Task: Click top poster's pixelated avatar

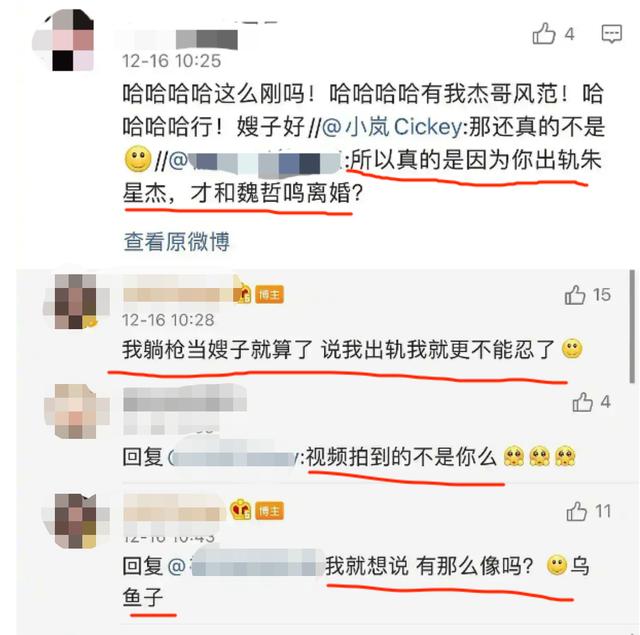Action: click(64, 40)
